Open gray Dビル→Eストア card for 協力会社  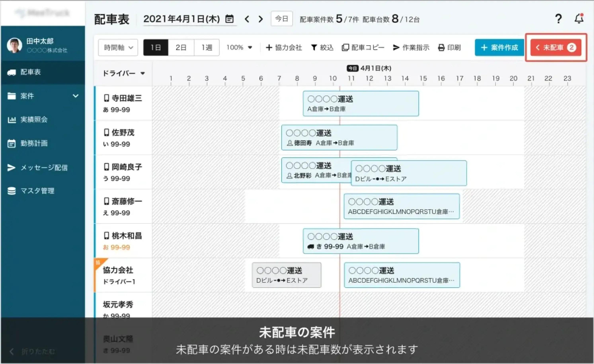coord(287,275)
